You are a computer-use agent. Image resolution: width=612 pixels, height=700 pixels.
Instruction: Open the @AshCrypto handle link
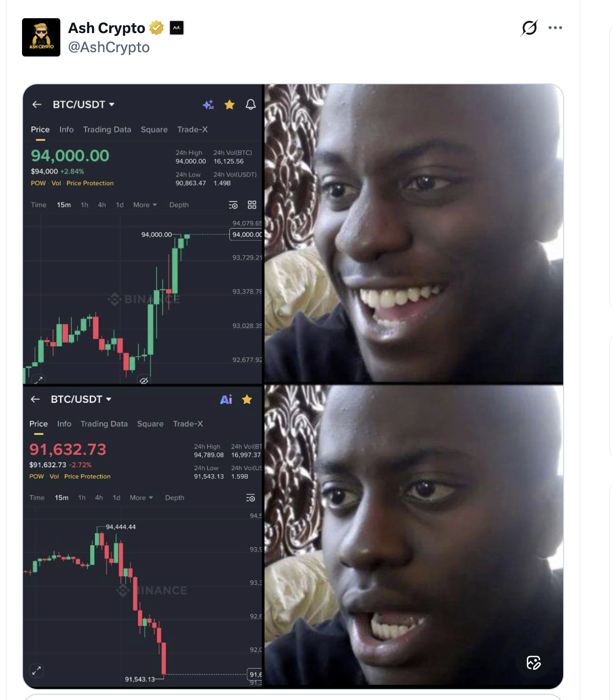click(x=109, y=47)
